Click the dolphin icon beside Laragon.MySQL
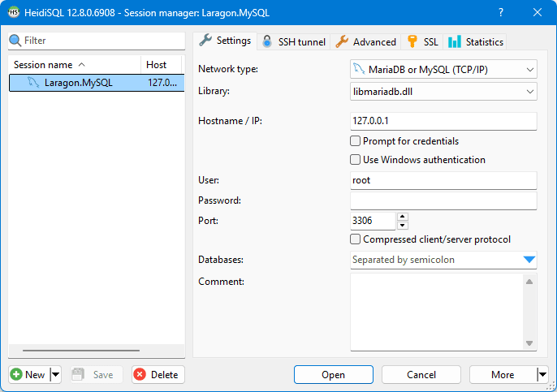The height and width of the screenshot is (392, 557). (x=33, y=83)
